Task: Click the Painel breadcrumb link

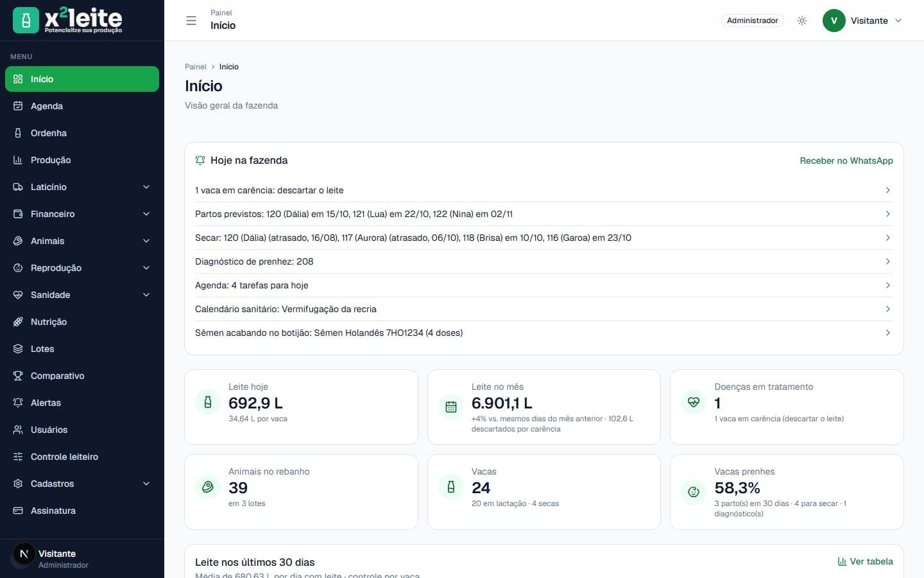Action: (x=196, y=67)
